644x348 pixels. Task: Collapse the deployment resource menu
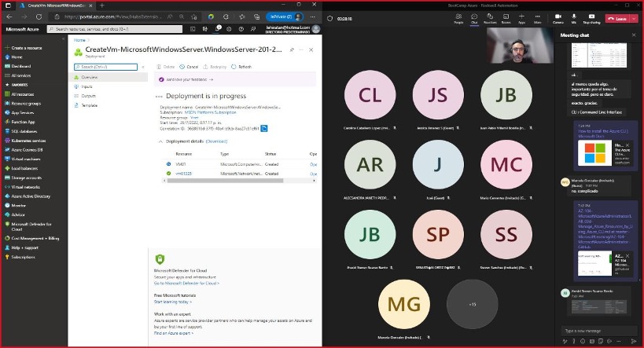[x=143, y=67]
